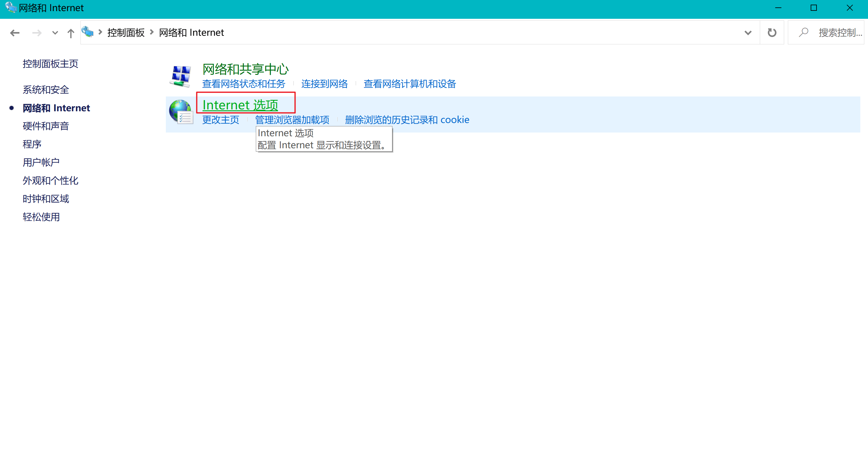The width and height of the screenshot is (868, 454).
Task: Click 删除浏览的历史记录和 cookie link
Action: point(407,120)
